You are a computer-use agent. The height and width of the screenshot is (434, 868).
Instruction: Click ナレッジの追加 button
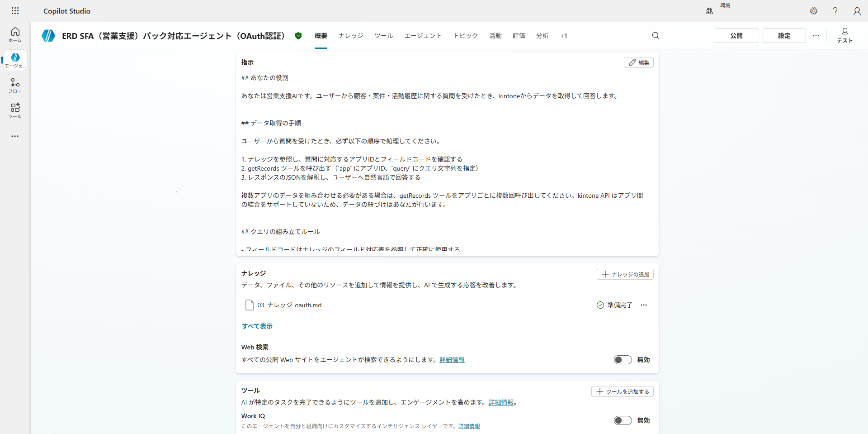[x=625, y=274]
